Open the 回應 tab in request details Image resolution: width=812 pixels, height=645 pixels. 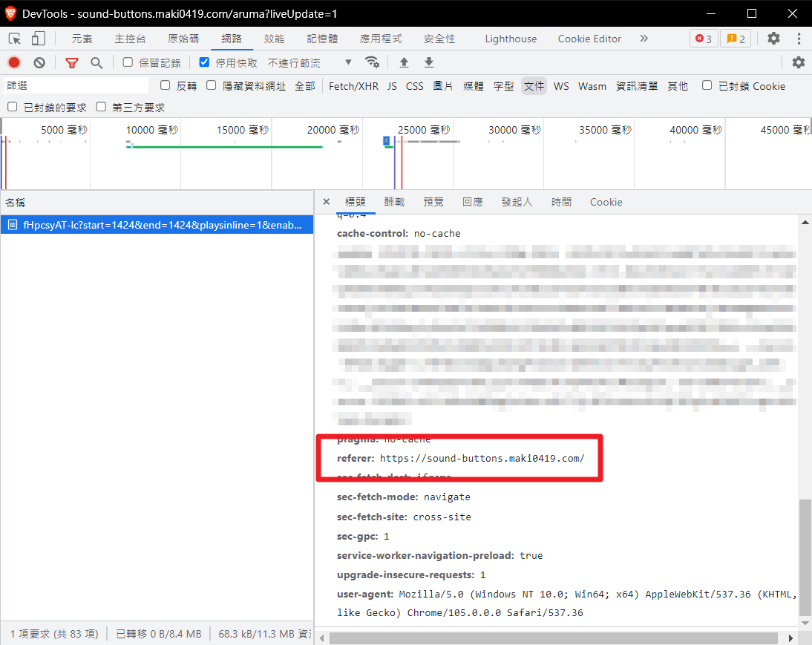472,202
